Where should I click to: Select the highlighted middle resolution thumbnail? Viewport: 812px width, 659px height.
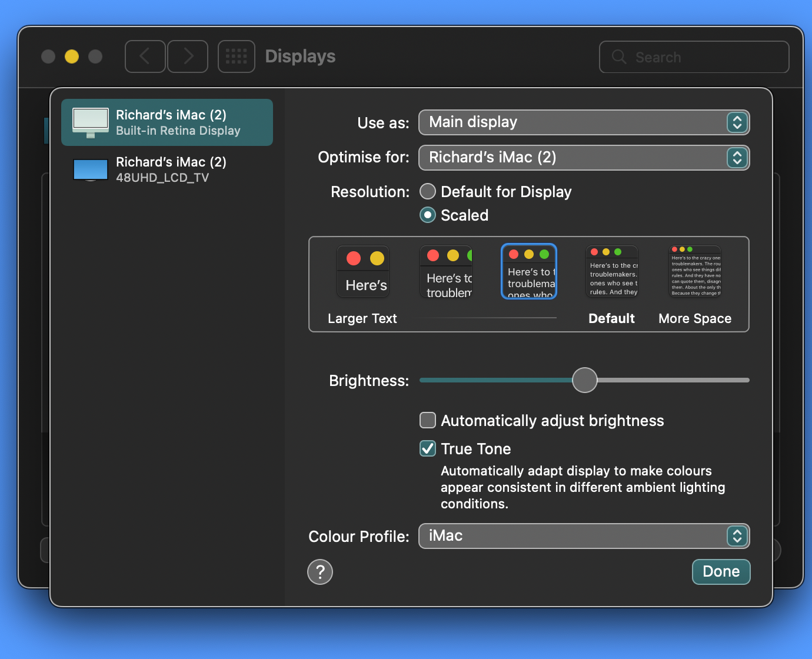pyautogui.click(x=529, y=272)
